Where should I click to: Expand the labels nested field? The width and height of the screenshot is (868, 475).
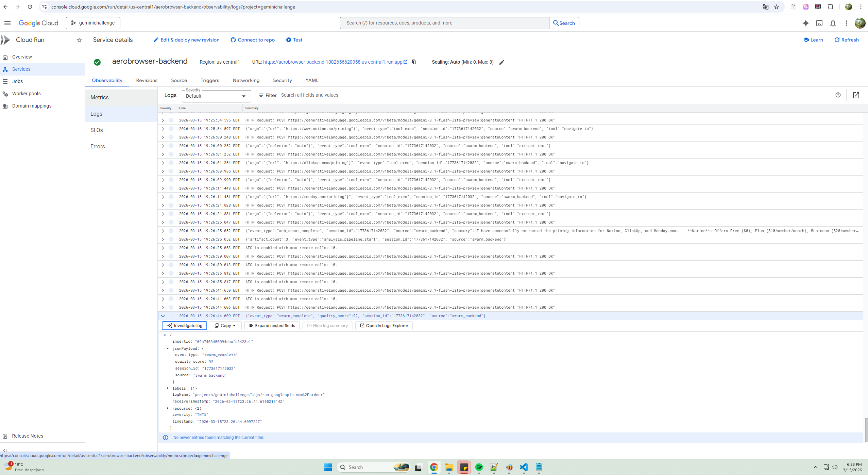pos(168,388)
